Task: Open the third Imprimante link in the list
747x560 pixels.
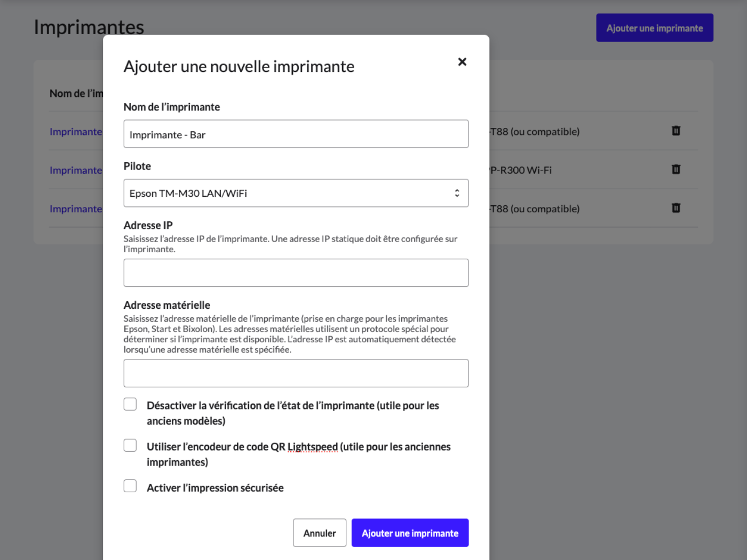Action: pos(76,209)
